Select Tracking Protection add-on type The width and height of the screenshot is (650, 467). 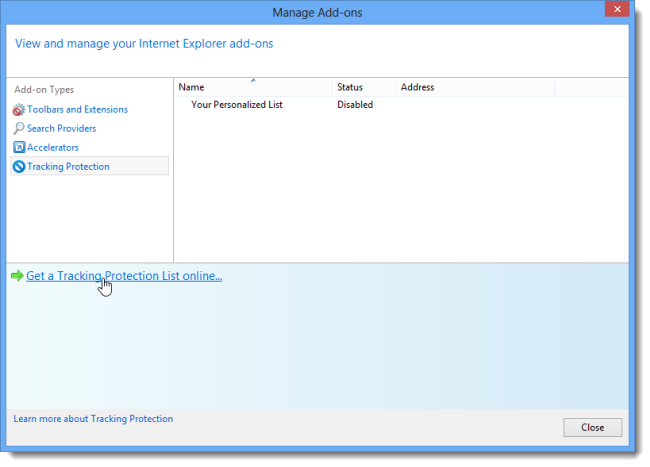[x=89, y=166]
